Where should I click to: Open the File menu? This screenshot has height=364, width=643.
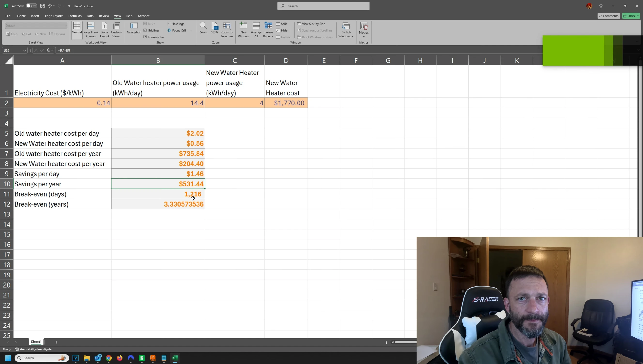click(8, 16)
